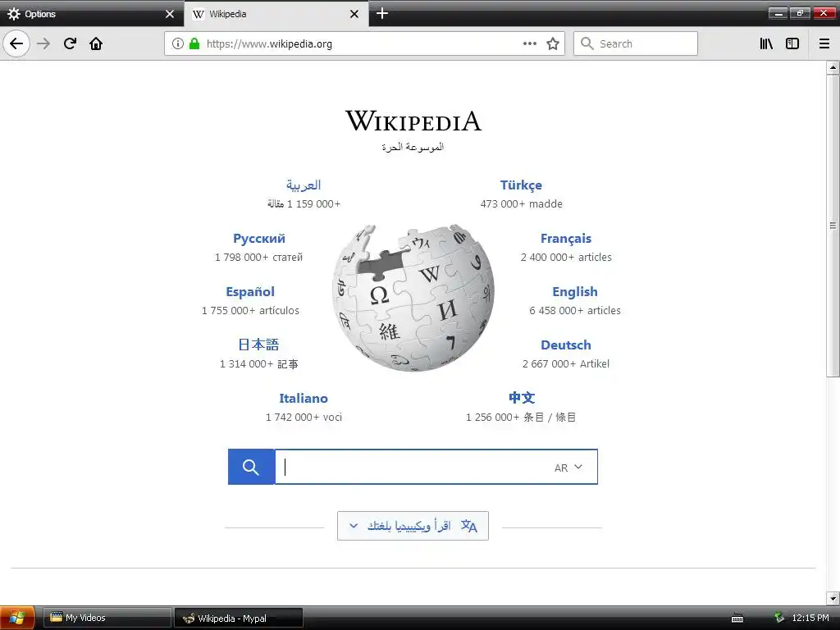Go back using the browser back arrow
Screen dimensions: 840x630
click(16, 43)
